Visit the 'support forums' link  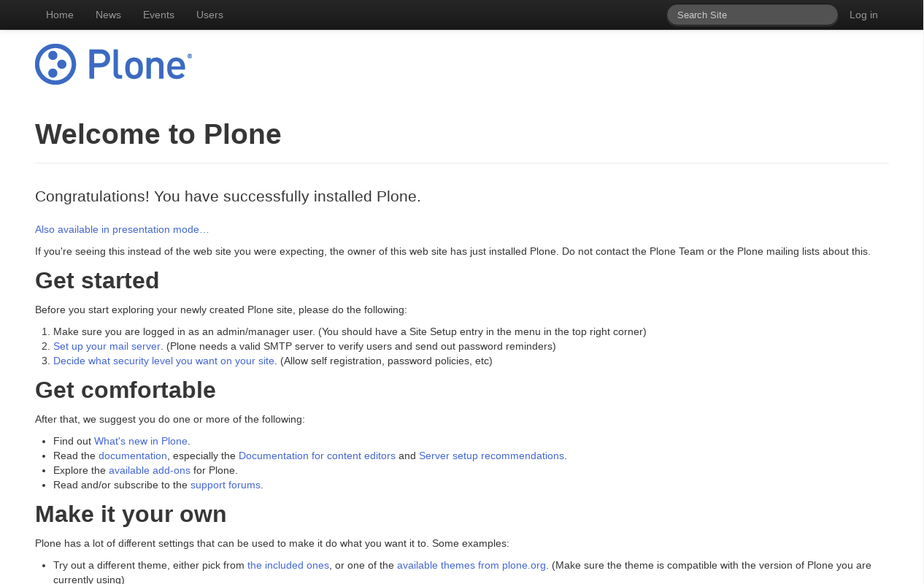(x=226, y=485)
